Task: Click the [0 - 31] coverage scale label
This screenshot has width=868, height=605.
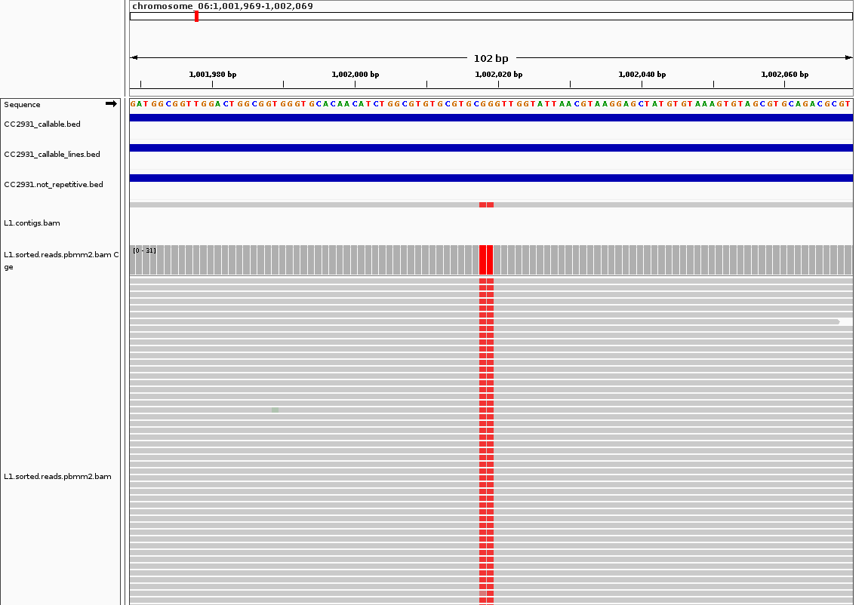Action: tap(143, 250)
